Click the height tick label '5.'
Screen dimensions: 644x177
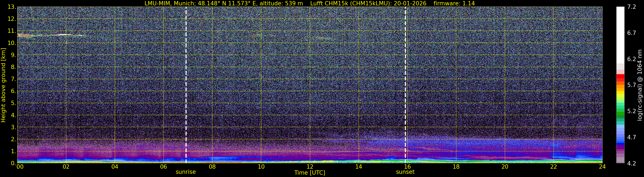point(13,103)
